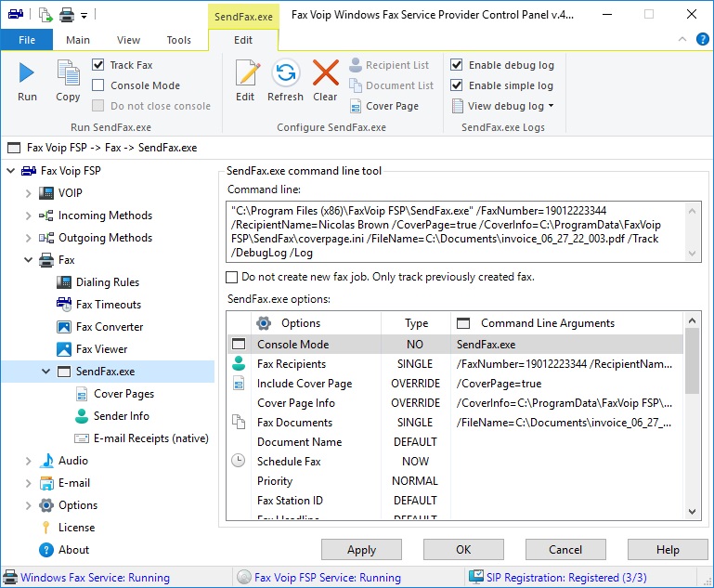This screenshot has height=588, width=714.
Task: Uncheck Enable debug log checkbox
Action: (x=456, y=65)
